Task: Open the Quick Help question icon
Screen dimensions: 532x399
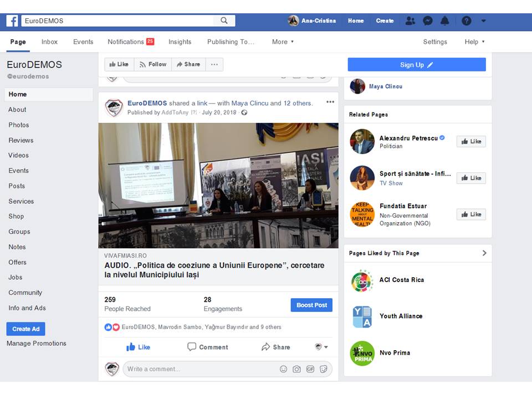Action: pyautogui.click(x=467, y=21)
